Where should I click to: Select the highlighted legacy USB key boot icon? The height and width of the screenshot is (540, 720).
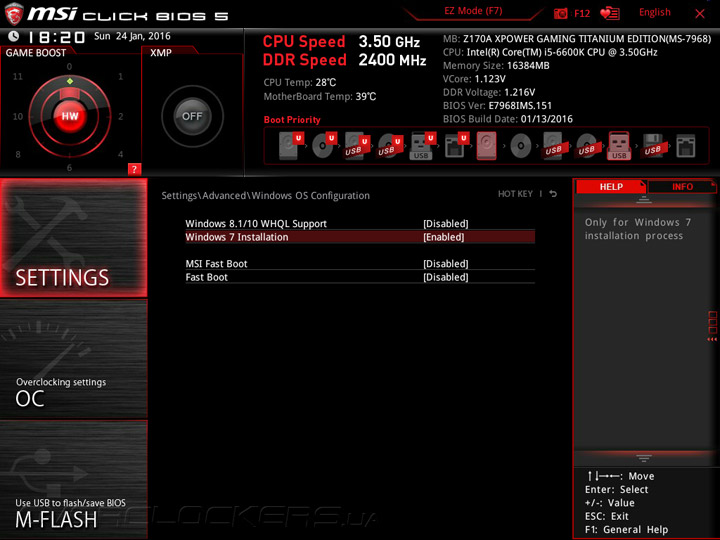619,146
